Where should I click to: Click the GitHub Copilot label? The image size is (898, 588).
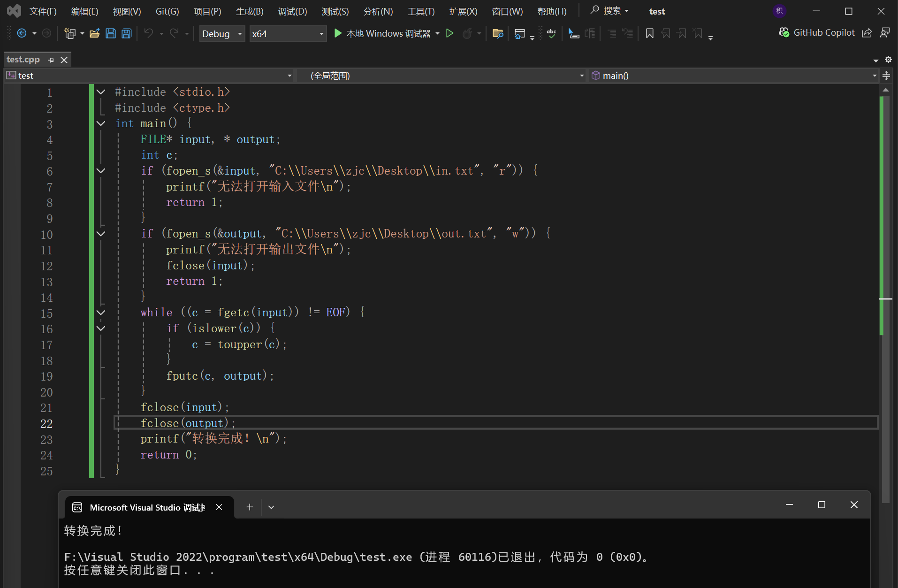(824, 32)
